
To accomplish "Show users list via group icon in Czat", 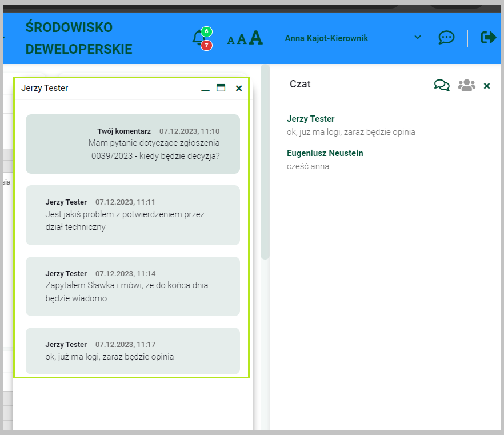I will (466, 85).
